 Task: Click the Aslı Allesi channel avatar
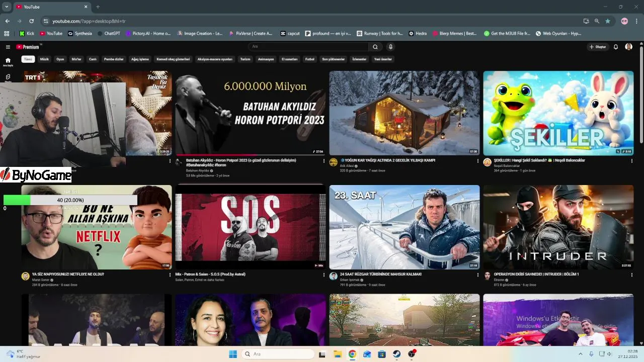pos(333,162)
